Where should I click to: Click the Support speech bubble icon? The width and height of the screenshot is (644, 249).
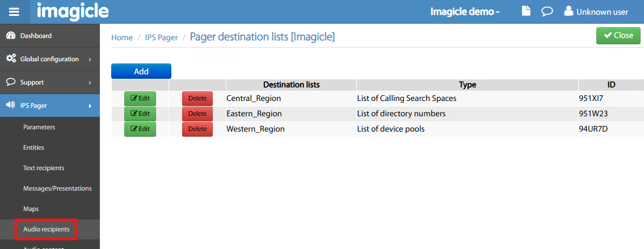click(11, 82)
